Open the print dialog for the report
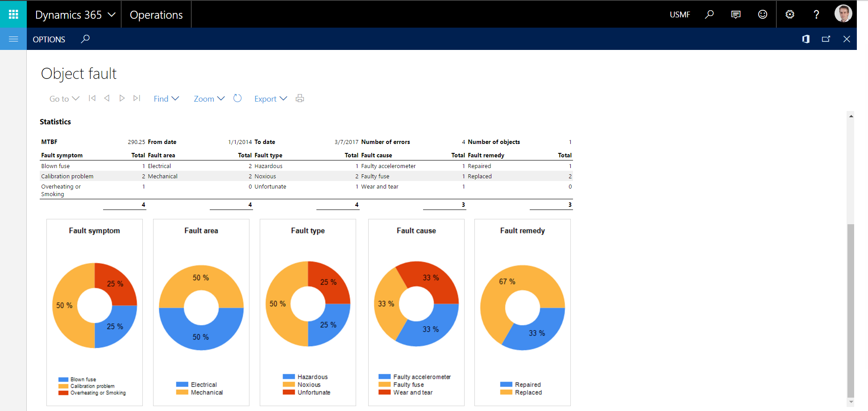Screen dimensions: 868x411 coord(299,98)
